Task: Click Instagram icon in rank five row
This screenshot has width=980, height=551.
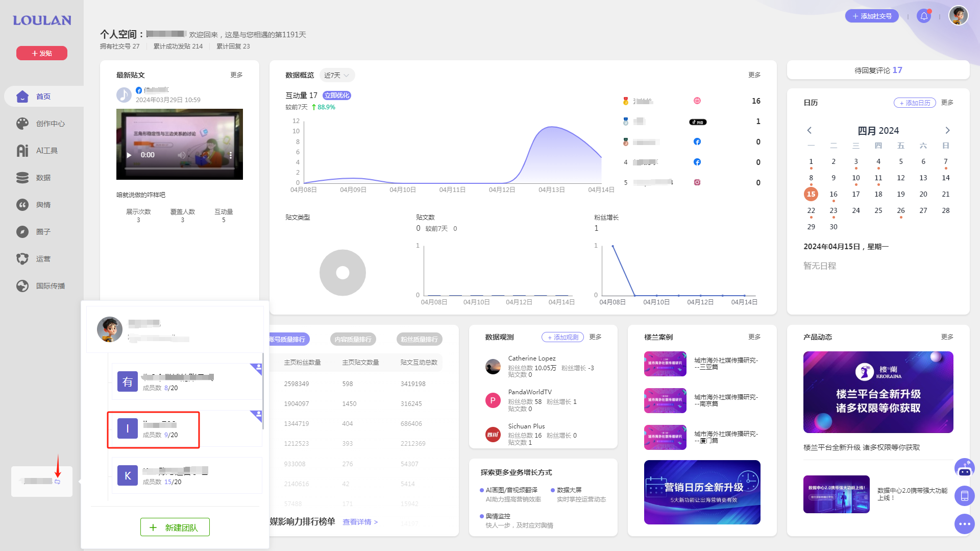Action: click(x=697, y=182)
